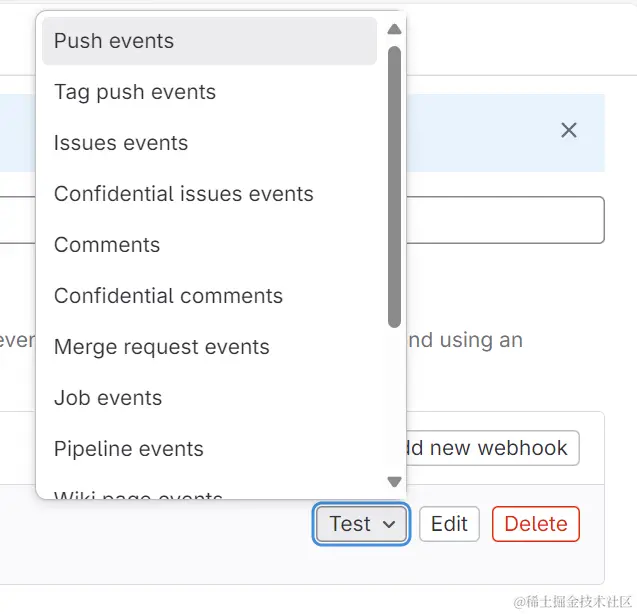
Task: Toggle the Test dropdown button
Action: click(x=350, y=524)
